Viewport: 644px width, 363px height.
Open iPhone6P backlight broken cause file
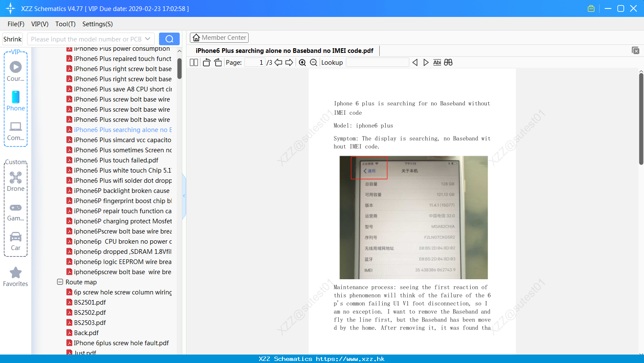[118, 190]
